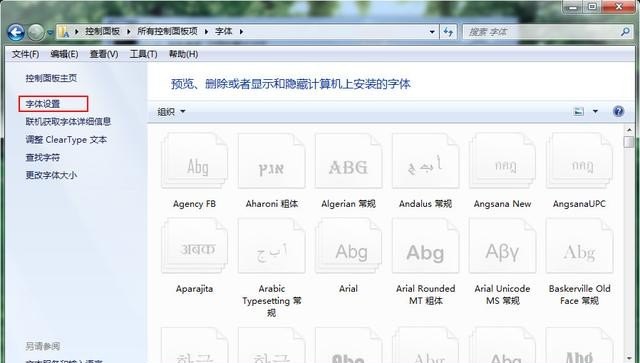Close the fonts window
640x363 pixels.
pos(618,7)
